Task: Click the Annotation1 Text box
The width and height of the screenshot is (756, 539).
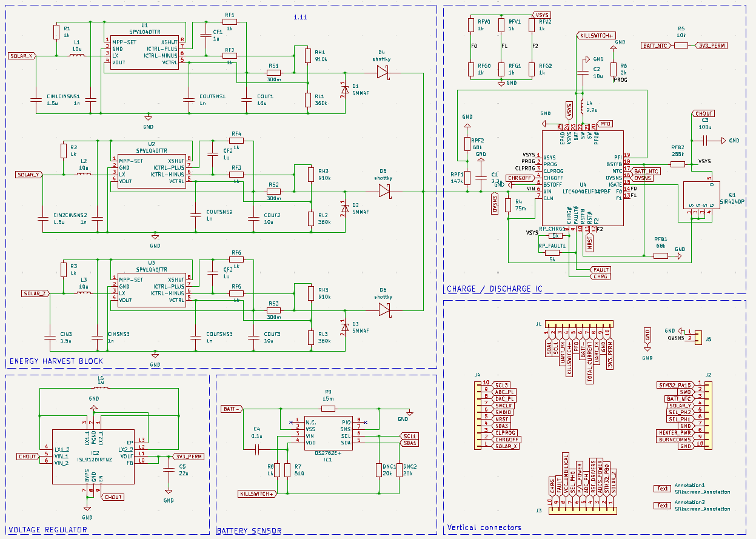Action: (663, 489)
